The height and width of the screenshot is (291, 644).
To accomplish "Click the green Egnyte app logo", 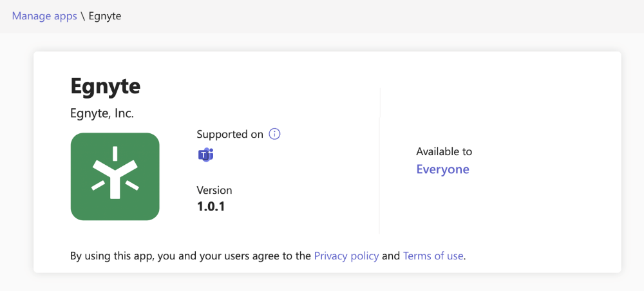I will pyautogui.click(x=115, y=176).
